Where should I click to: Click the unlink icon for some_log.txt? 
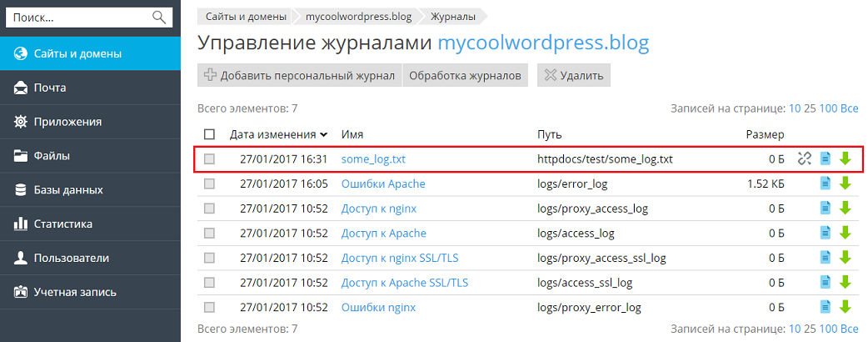[x=804, y=158]
